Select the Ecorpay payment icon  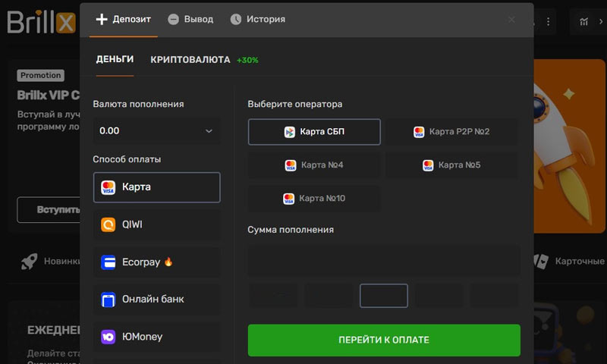coord(108,262)
